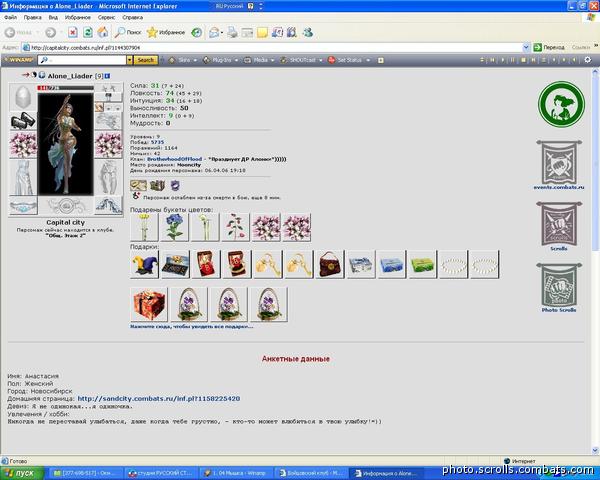Click link to see all gifts
The width and height of the screenshot is (600, 480).
(x=191, y=327)
